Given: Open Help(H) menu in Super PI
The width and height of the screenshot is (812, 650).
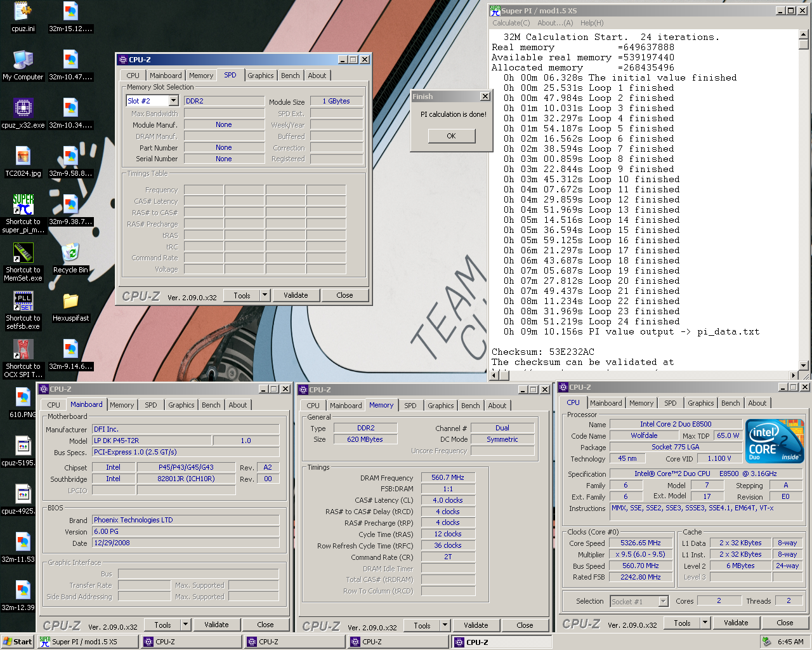Looking at the screenshot, I should click(x=592, y=23).
